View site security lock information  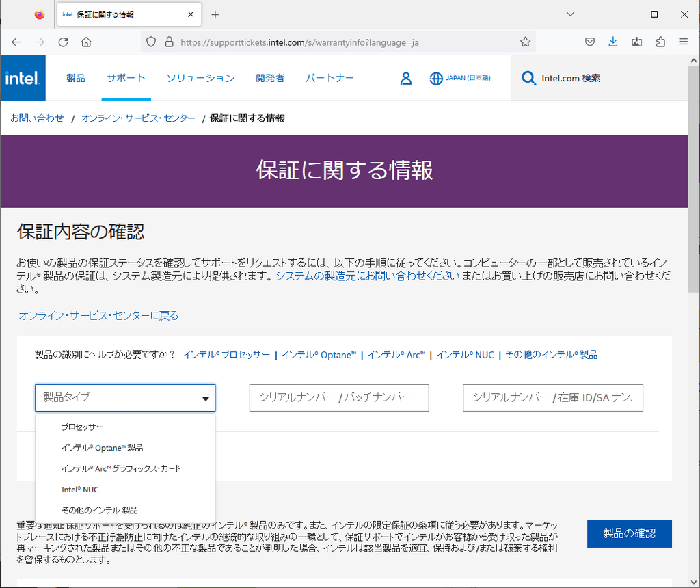(x=170, y=42)
